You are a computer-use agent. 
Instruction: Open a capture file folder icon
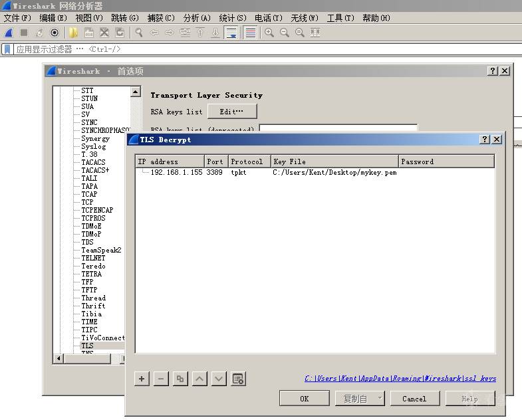(x=73, y=33)
